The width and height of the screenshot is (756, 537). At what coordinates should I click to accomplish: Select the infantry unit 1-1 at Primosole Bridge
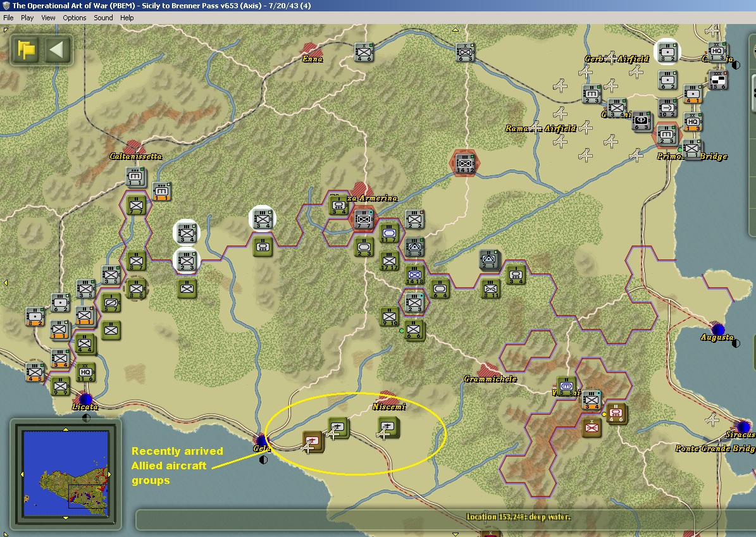tap(691, 149)
